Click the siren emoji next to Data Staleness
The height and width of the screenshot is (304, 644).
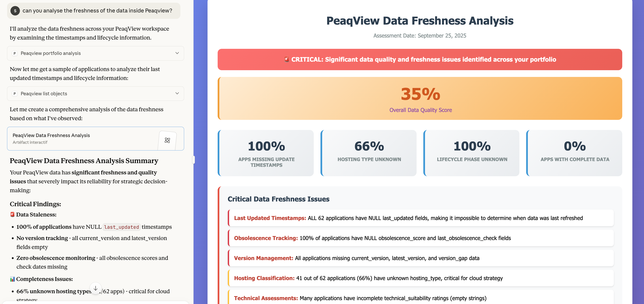click(x=12, y=214)
